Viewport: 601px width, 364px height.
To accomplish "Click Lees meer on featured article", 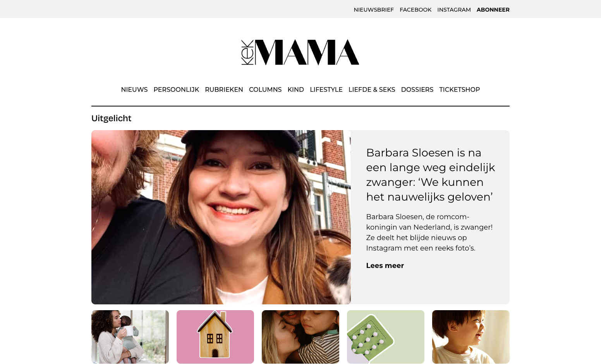I will pyautogui.click(x=385, y=266).
